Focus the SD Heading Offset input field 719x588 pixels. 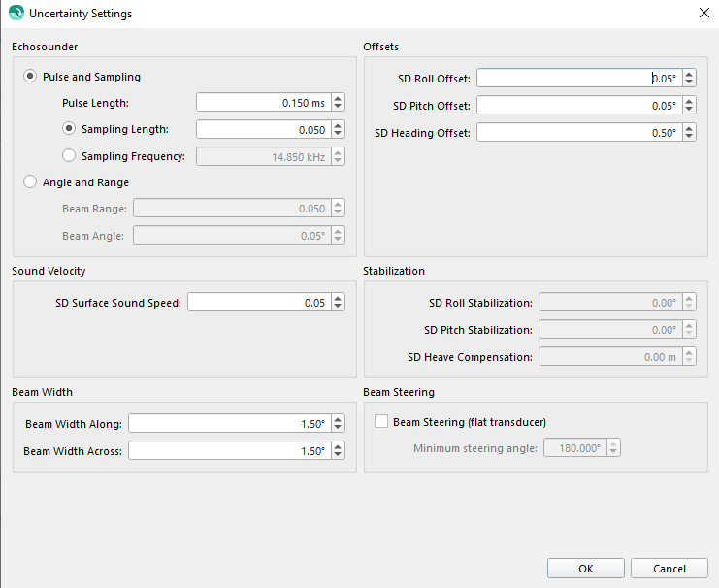coord(577,133)
